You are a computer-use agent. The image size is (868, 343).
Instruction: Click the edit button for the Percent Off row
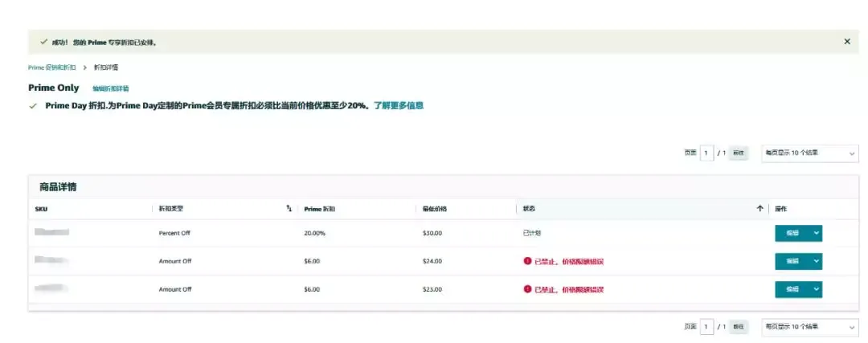point(792,233)
